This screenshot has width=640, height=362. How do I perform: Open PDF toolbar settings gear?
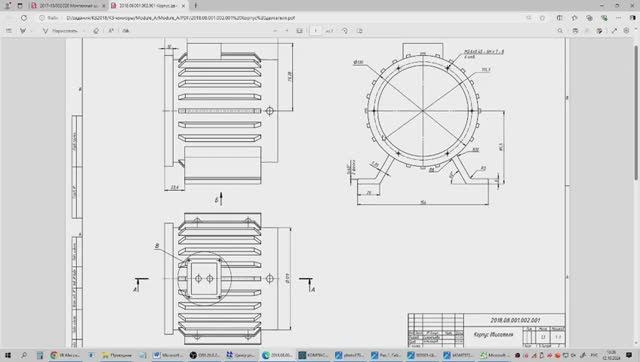(x=627, y=31)
